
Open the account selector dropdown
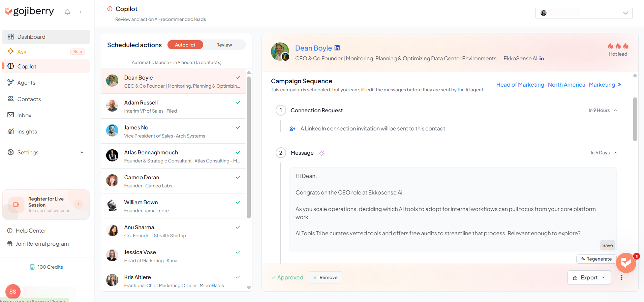(x=584, y=13)
